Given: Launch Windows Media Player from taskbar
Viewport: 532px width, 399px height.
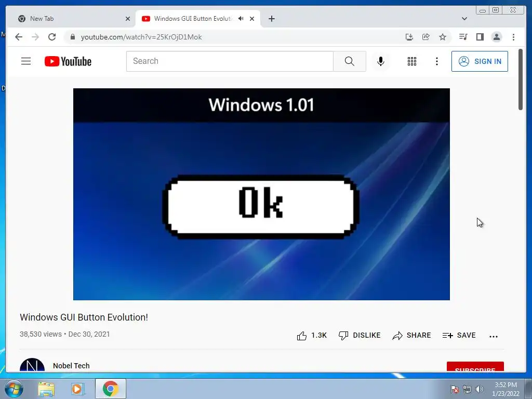Looking at the screenshot, I should 78,389.
